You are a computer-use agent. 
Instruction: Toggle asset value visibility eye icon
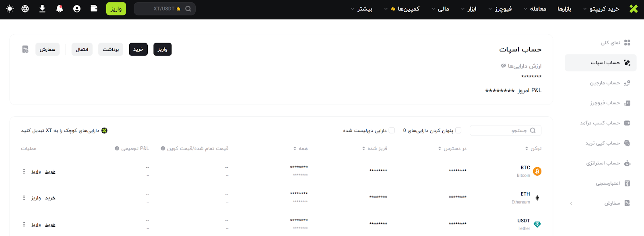tap(503, 66)
